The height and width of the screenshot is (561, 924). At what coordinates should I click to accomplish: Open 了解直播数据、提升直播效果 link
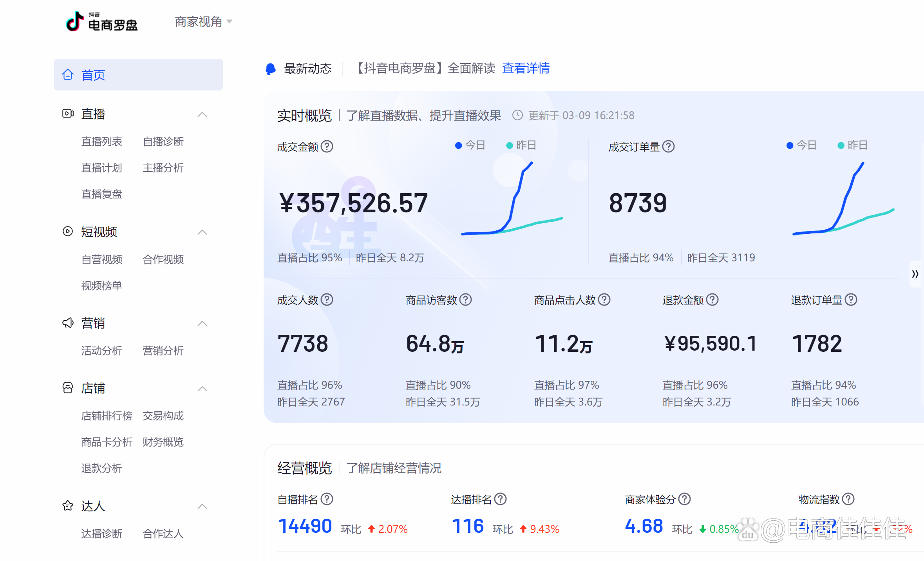point(424,116)
